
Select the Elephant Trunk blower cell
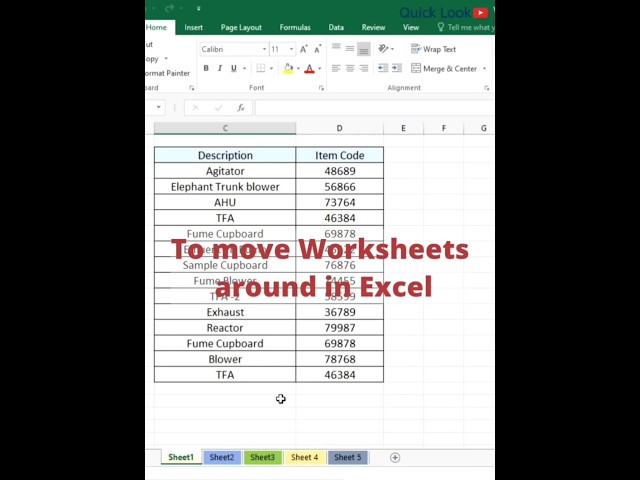pos(225,187)
